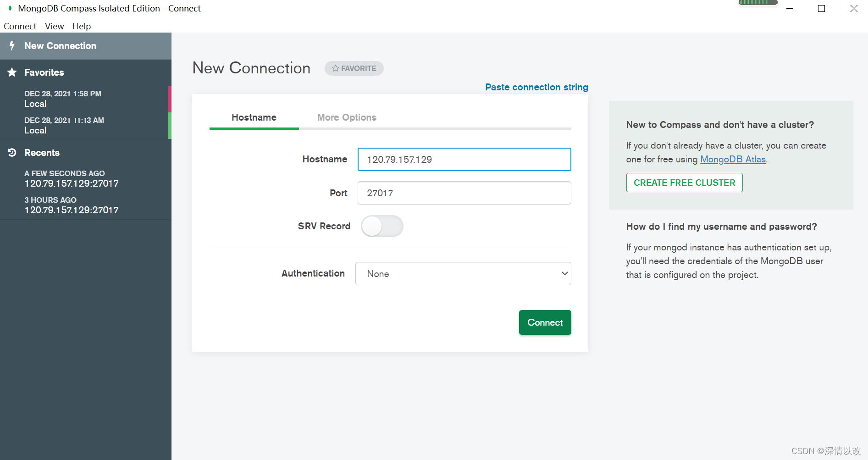Click the Port input field
The image size is (868, 460).
click(464, 193)
